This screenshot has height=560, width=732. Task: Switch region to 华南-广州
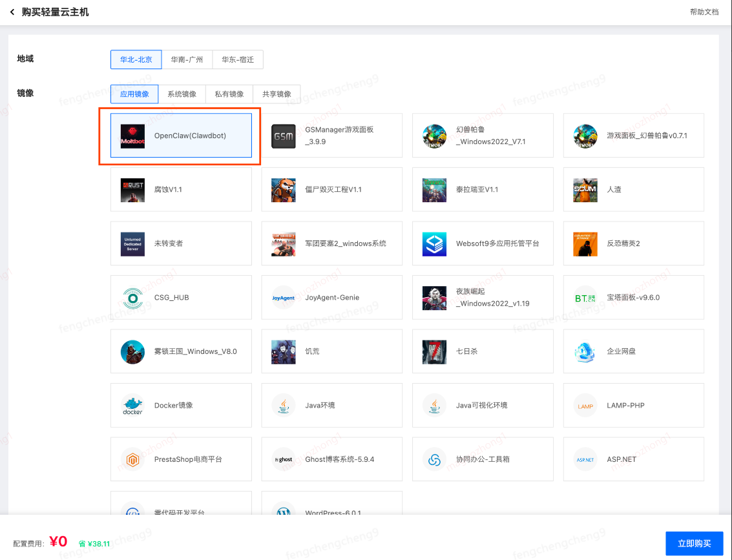coord(187,59)
